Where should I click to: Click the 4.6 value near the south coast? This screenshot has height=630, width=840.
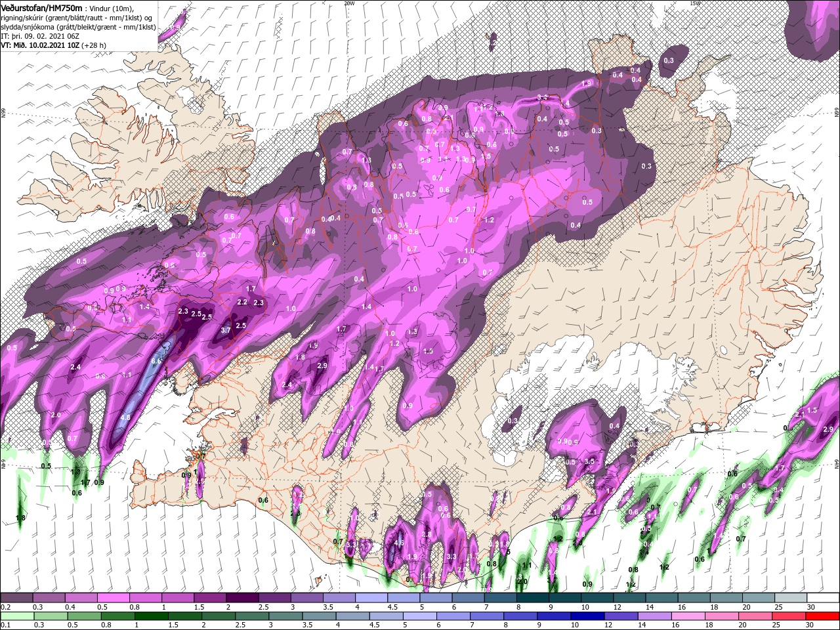click(398, 543)
